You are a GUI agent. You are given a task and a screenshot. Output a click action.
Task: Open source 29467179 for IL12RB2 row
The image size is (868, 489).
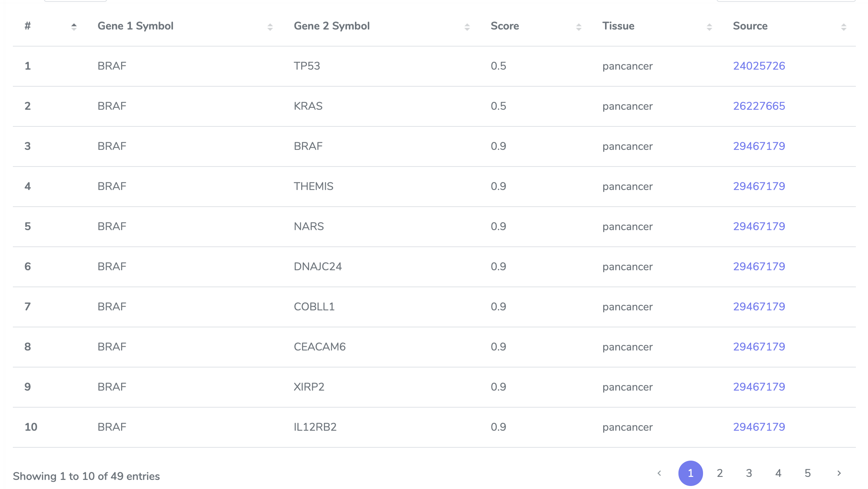pyautogui.click(x=759, y=427)
